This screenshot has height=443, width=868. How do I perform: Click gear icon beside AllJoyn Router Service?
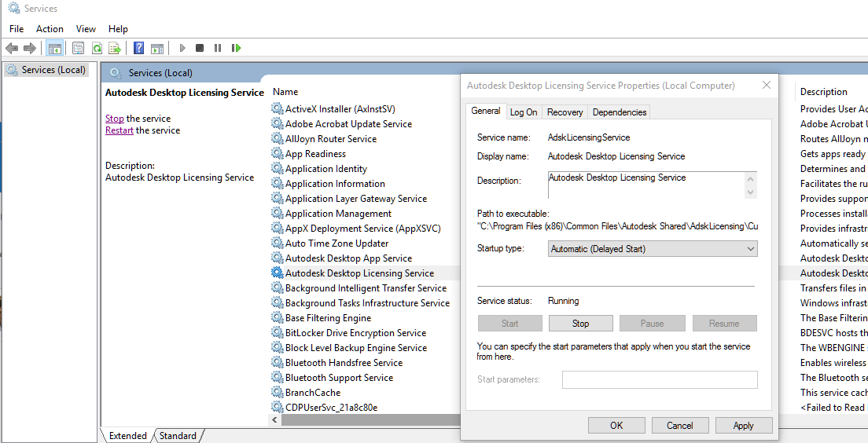[277, 139]
